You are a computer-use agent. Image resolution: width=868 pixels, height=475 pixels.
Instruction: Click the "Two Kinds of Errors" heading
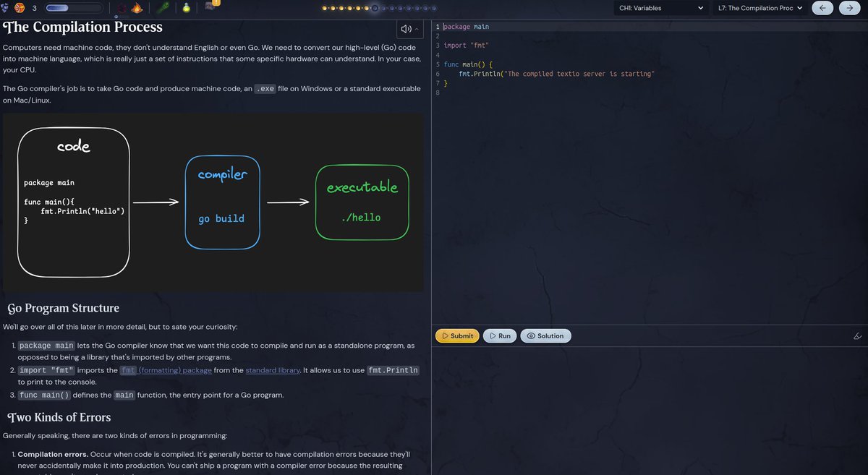(x=59, y=417)
